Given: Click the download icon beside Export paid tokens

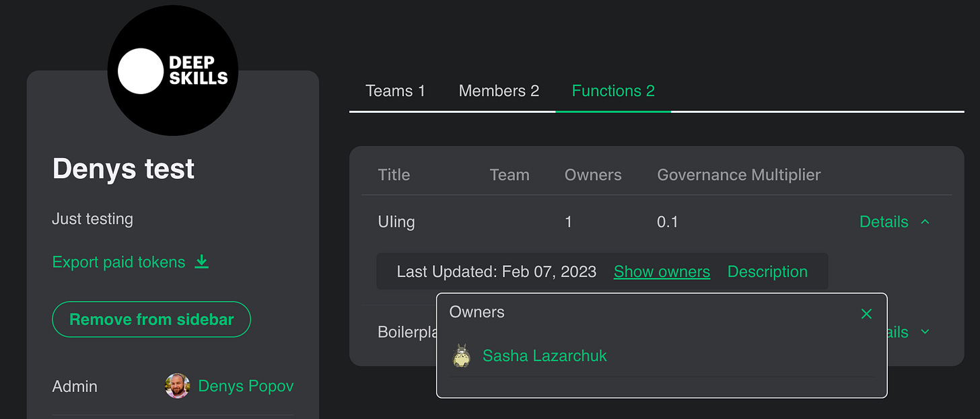Looking at the screenshot, I should (201, 262).
